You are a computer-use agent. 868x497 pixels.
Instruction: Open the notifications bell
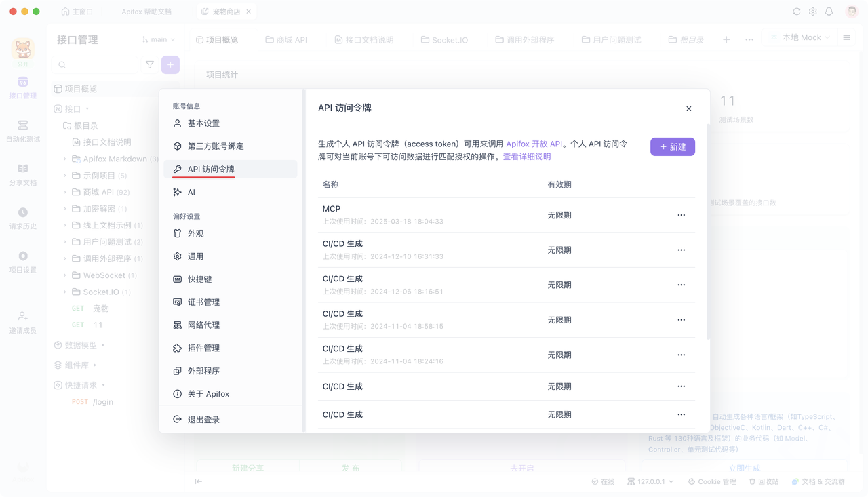click(x=829, y=12)
